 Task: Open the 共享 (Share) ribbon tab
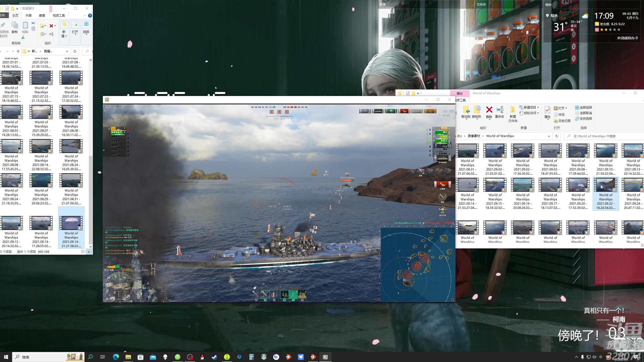[x=29, y=15]
